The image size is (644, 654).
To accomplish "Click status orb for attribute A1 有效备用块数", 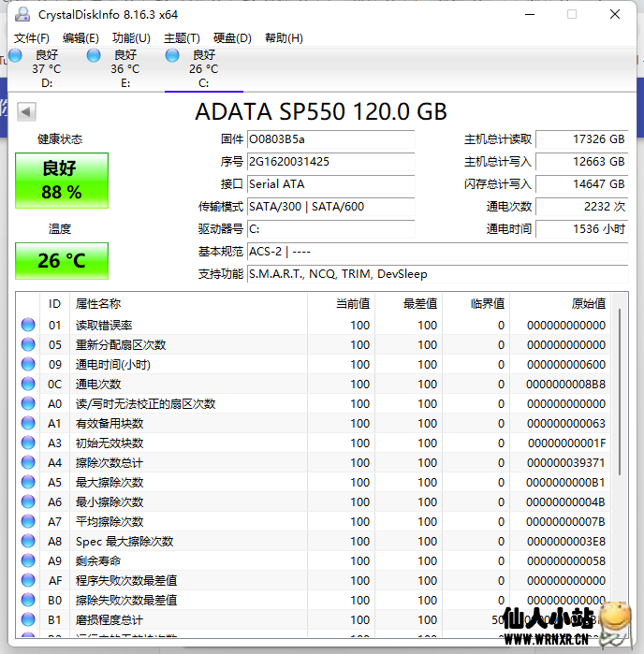I will (x=28, y=423).
